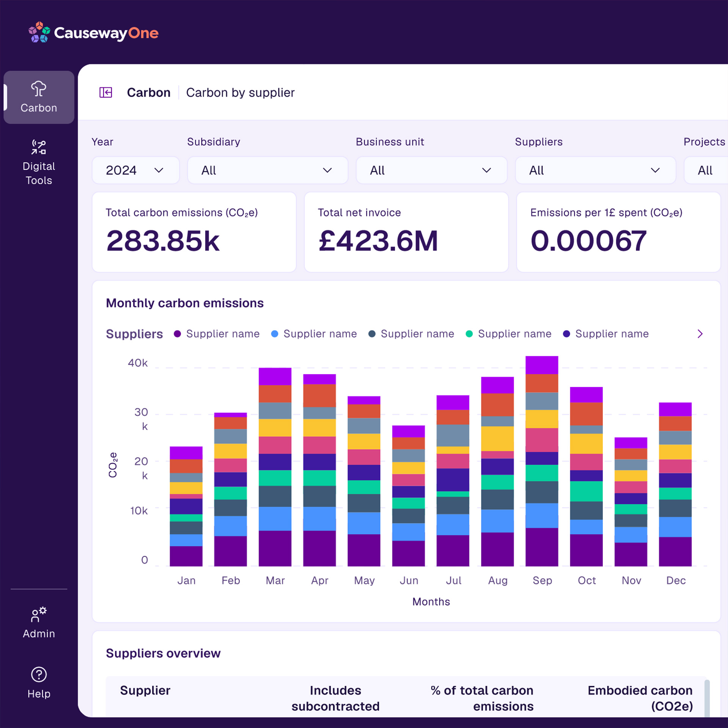Toggle the light blue Supplier name legend
The width and height of the screenshot is (728, 728).
(x=314, y=334)
